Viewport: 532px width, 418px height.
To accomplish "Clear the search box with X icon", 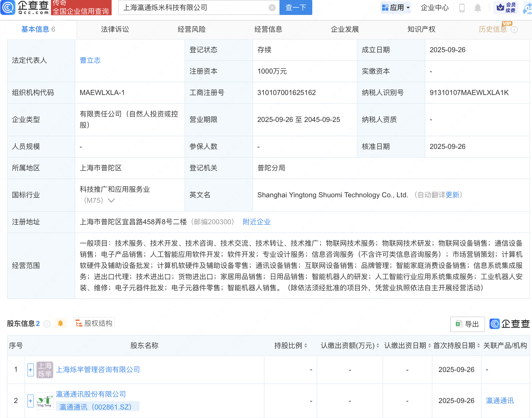I will [272, 8].
